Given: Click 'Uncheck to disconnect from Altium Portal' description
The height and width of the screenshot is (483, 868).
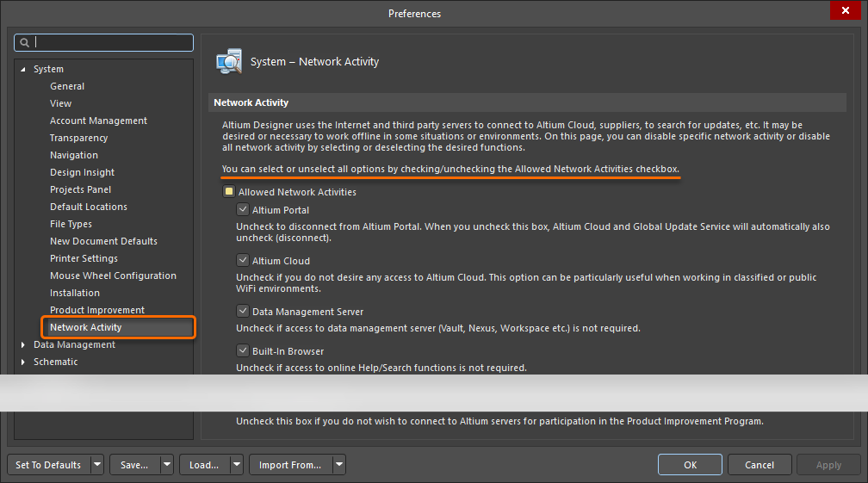Looking at the screenshot, I should (x=533, y=232).
